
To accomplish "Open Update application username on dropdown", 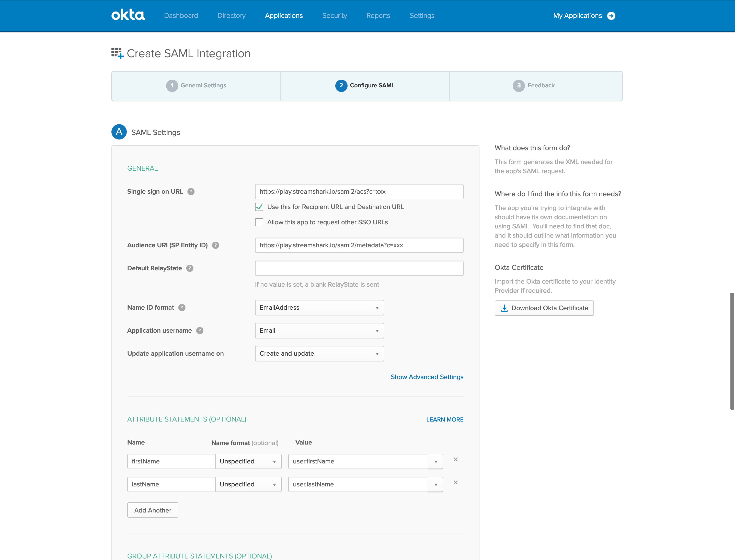I will click(x=319, y=354).
